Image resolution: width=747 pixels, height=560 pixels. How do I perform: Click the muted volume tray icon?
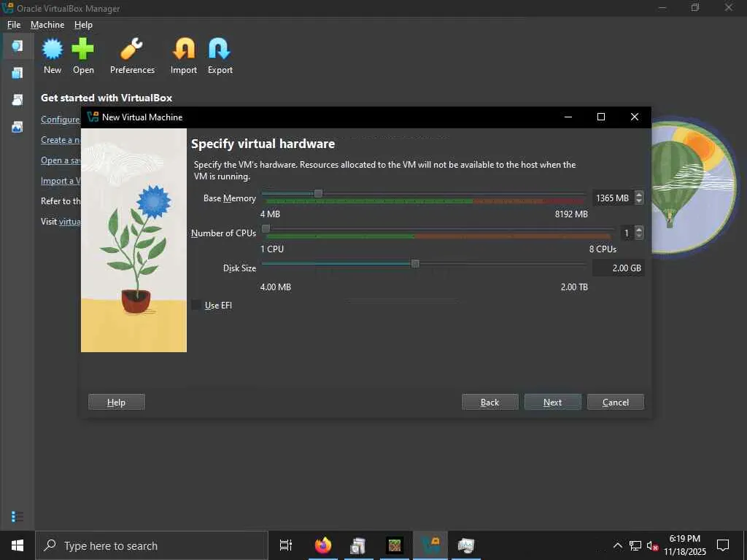[x=652, y=545]
